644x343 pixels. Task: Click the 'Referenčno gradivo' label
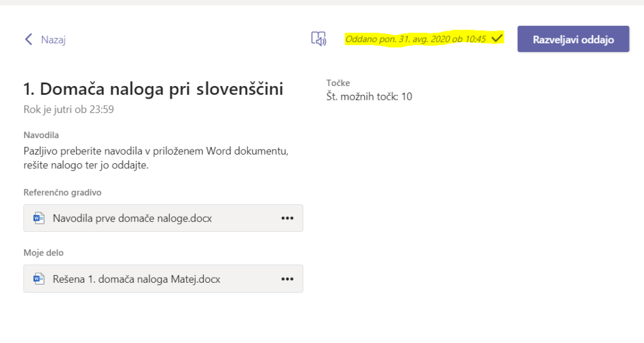(x=62, y=192)
